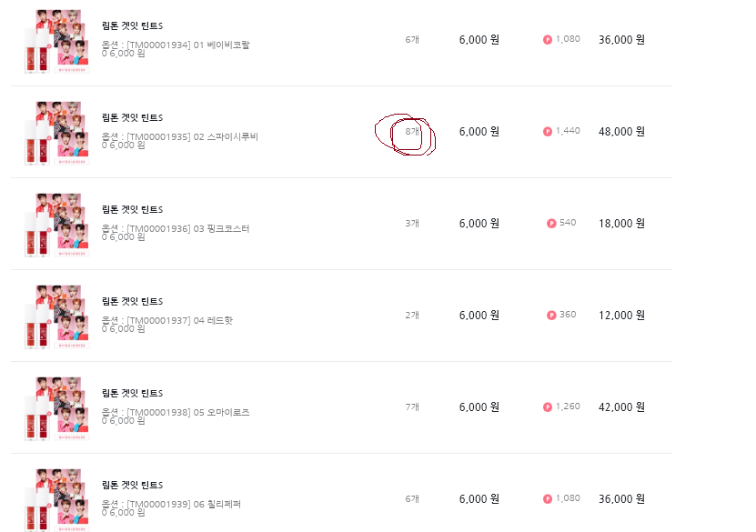
Task: Click the point icon next to 360
Action: click(x=551, y=315)
